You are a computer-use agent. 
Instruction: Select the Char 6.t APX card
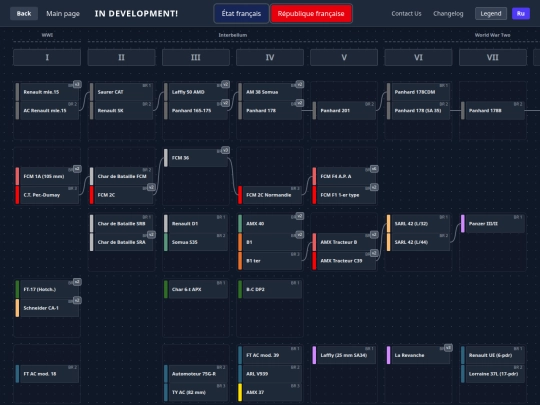click(196, 289)
